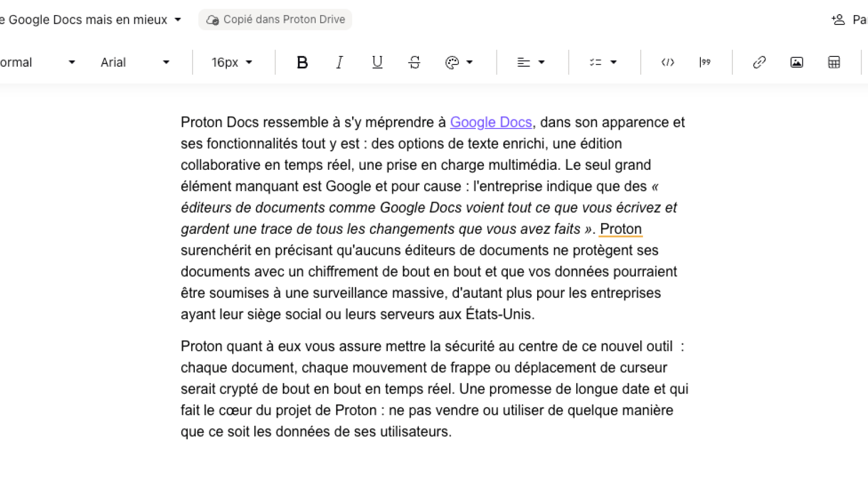868x488 pixels.
Task: Insert an image into the document
Action: [796, 62]
